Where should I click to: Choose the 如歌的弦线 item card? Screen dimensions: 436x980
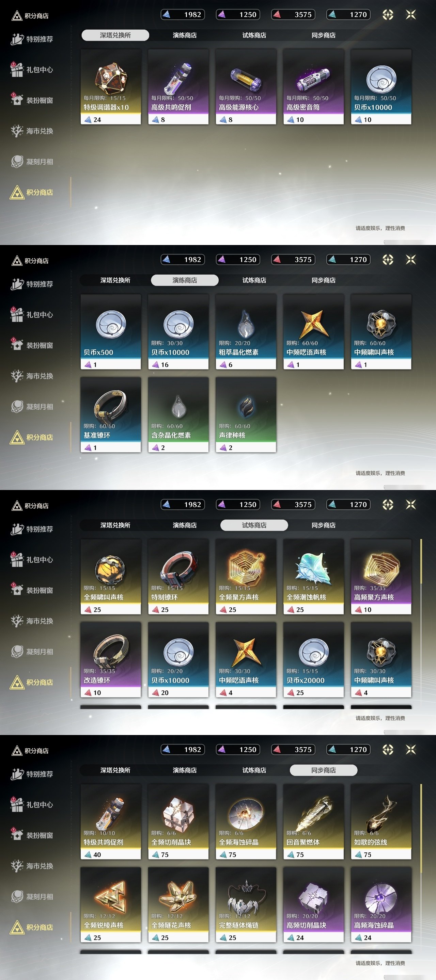[381, 822]
